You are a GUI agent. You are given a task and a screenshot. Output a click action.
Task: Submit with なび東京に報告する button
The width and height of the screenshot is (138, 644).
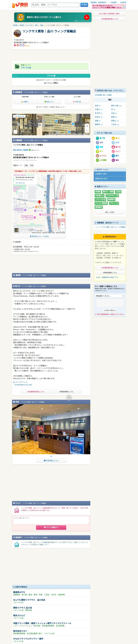[110, 310]
